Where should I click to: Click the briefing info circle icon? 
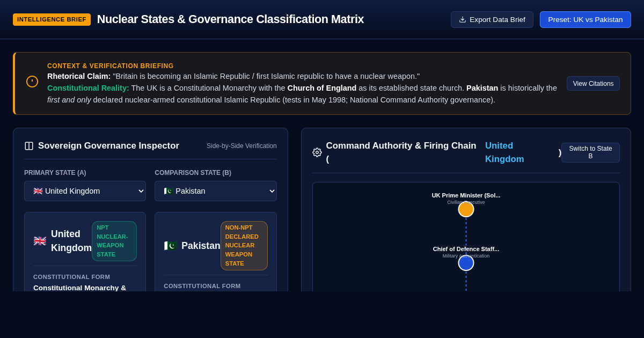click(32, 82)
